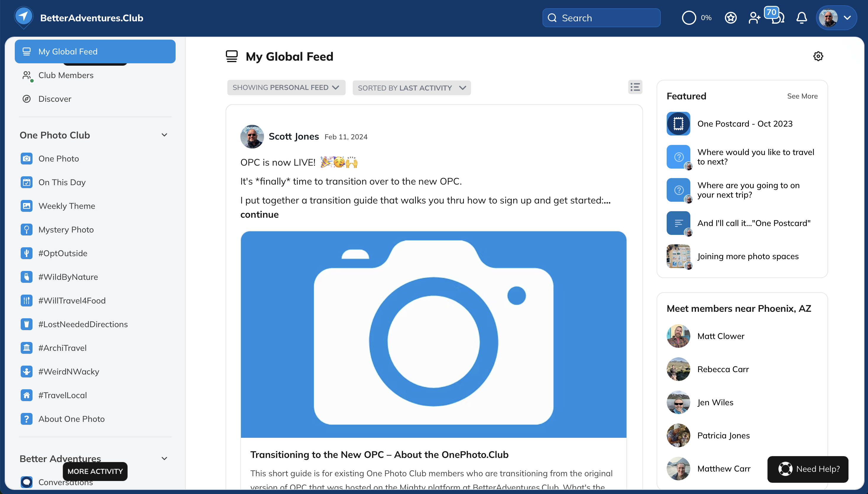Switch feed to list view icon
Image resolution: width=868 pixels, height=494 pixels.
pos(635,87)
